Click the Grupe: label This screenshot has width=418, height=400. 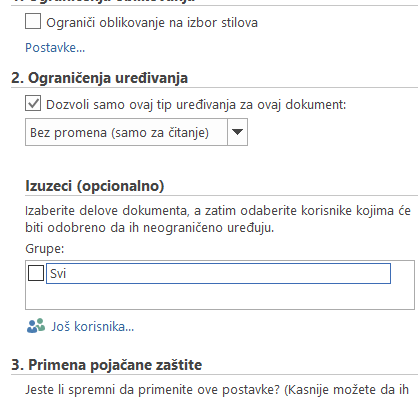(45, 249)
